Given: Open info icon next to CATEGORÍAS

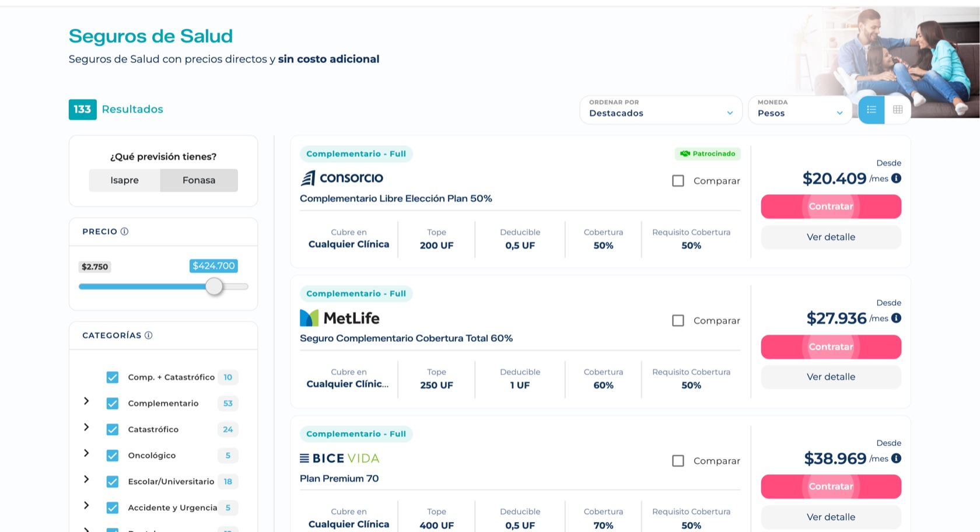Looking at the screenshot, I should (148, 335).
